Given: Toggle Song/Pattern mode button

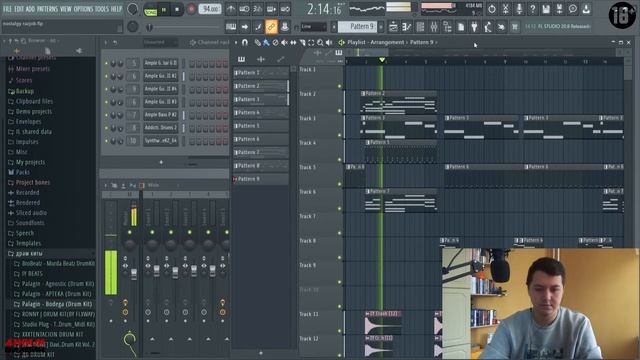Looking at the screenshot, I should [x=151, y=10].
